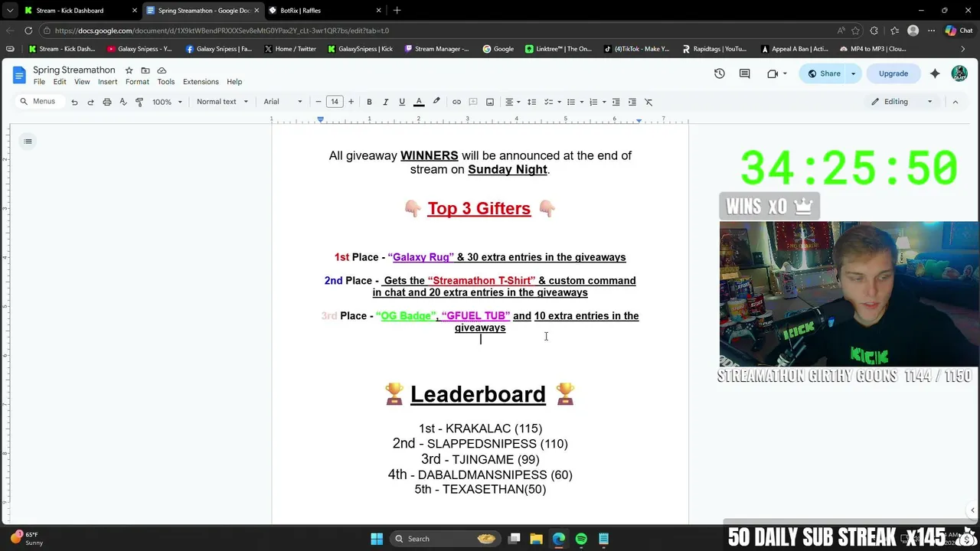Open Gemini sparkle assistant
Viewport: 980px width, 551px height.
(x=935, y=73)
